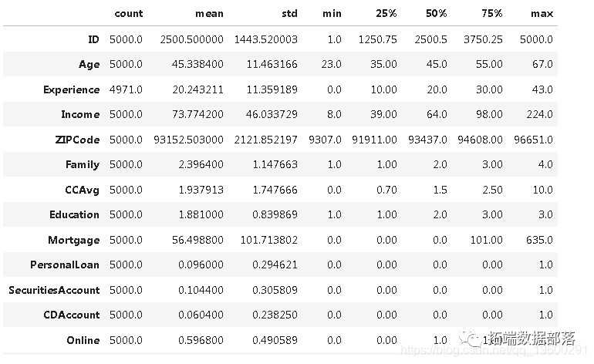Click Age mean value 45.338400
The image size is (594, 364).
(197, 64)
